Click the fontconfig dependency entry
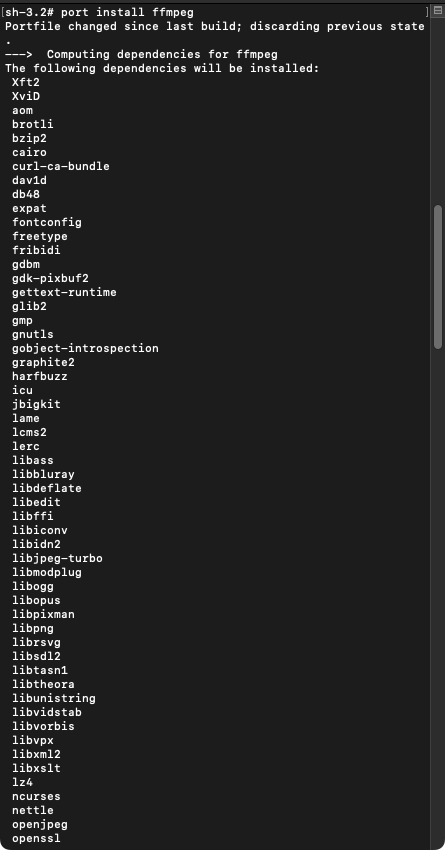Screen dimensions: 445x850 pos(47,222)
